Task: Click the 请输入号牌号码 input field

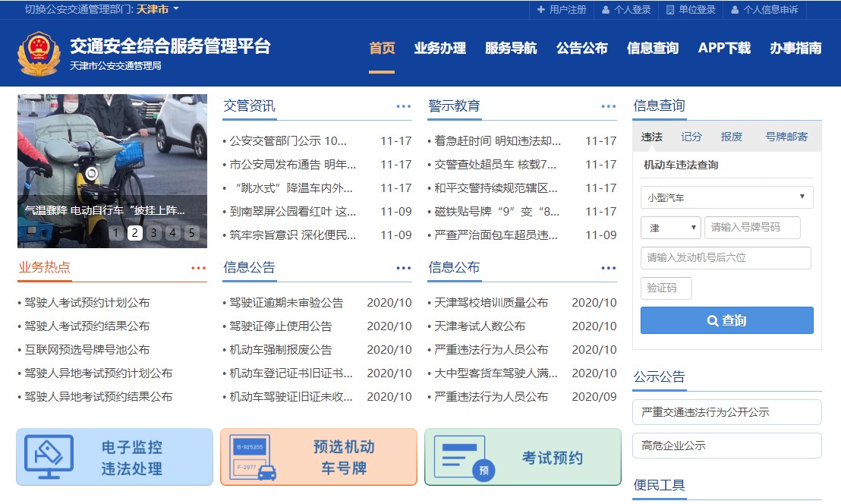Action: pyautogui.click(x=752, y=228)
